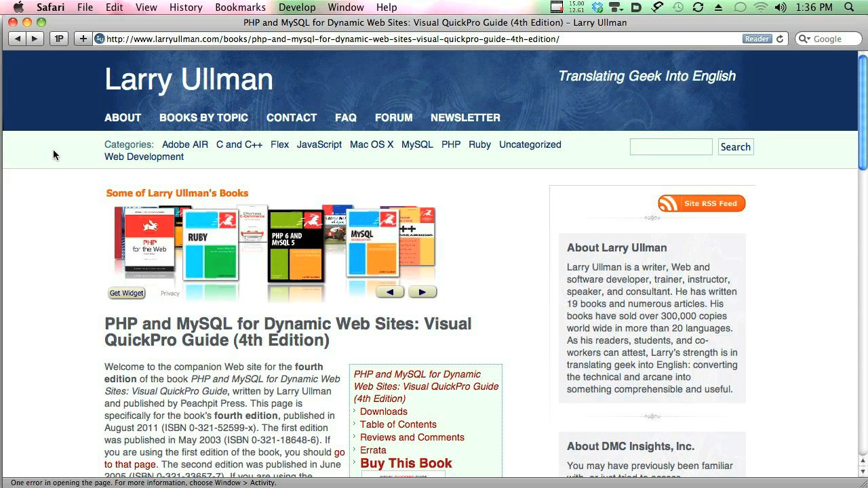The width and height of the screenshot is (868, 488).
Task: Select the C and C++ category
Action: [239, 144]
